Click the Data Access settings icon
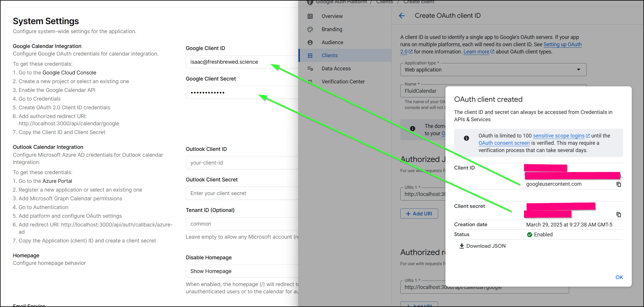The width and height of the screenshot is (644, 307). [x=310, y=69]
